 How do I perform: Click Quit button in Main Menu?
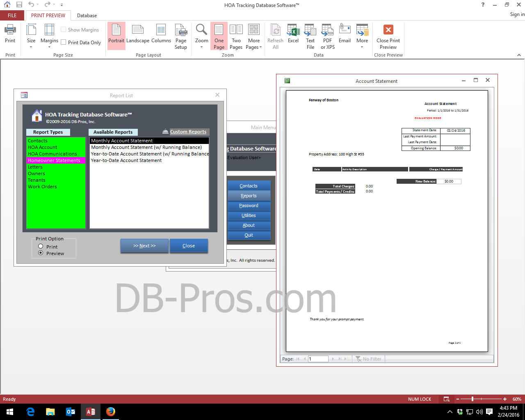249,235
